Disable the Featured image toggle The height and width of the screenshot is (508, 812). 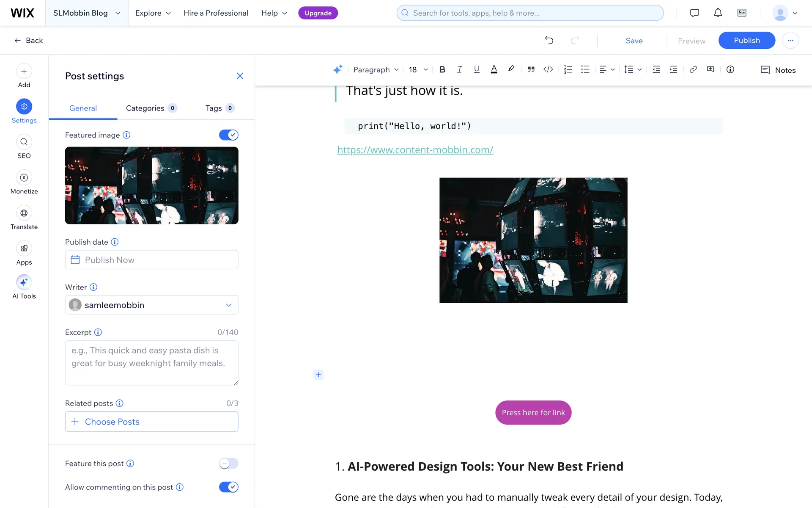[x=228, y=135]
